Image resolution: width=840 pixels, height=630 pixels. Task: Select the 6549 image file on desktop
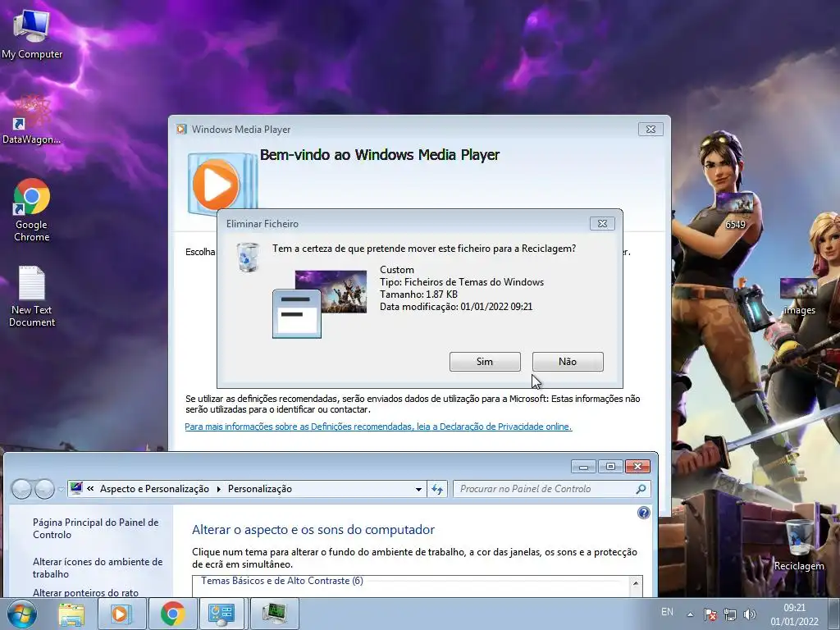coord(735,211)
